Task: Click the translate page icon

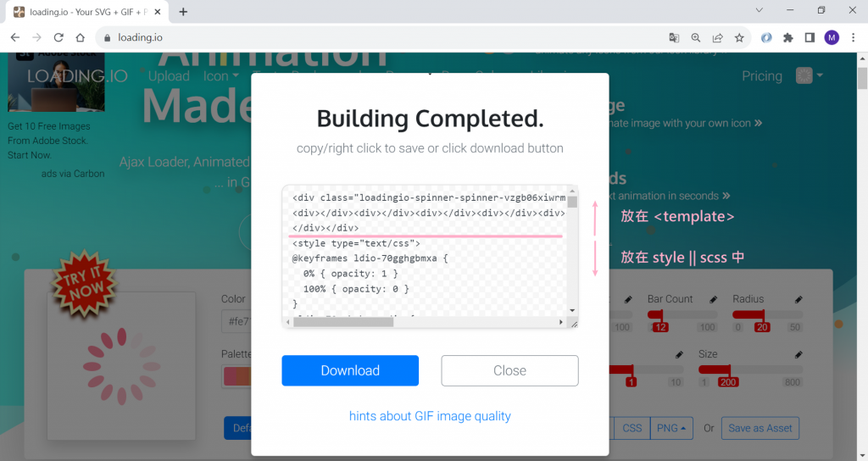Action: (674, 37)
